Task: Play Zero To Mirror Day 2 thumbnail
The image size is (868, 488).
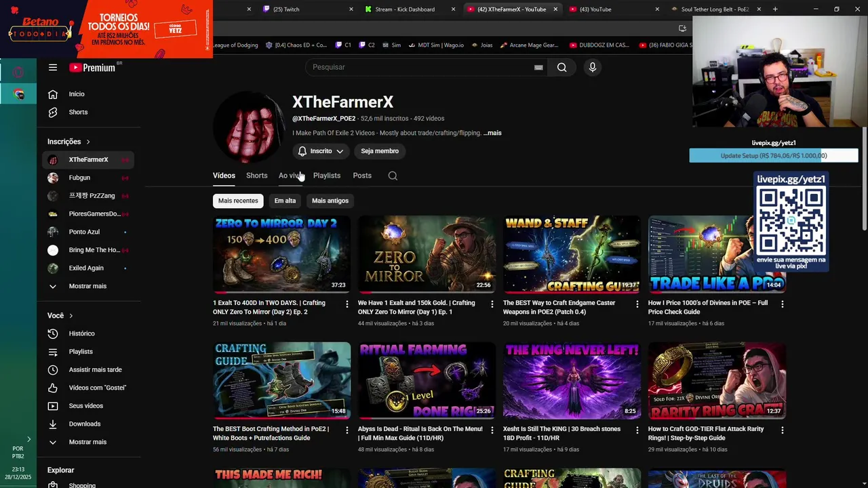Action: point(281,254)
